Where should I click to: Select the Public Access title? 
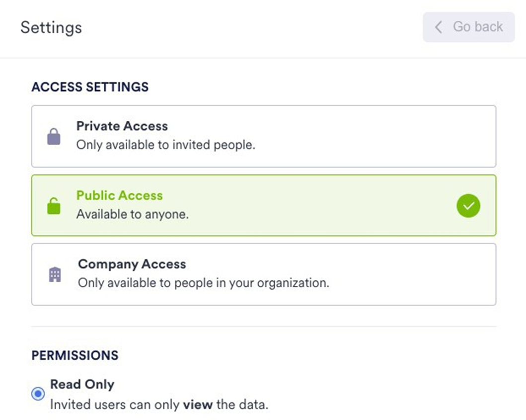click(119, 195)
